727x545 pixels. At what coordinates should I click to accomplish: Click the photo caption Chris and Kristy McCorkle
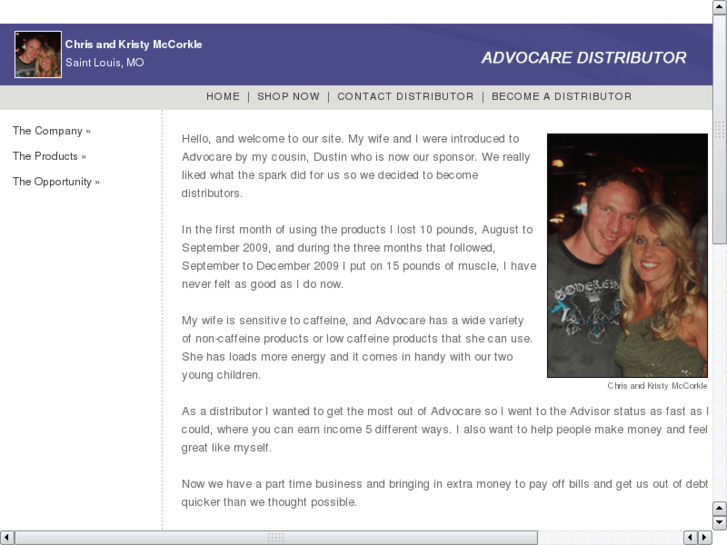pyautogui.click(x=657, y=386)
